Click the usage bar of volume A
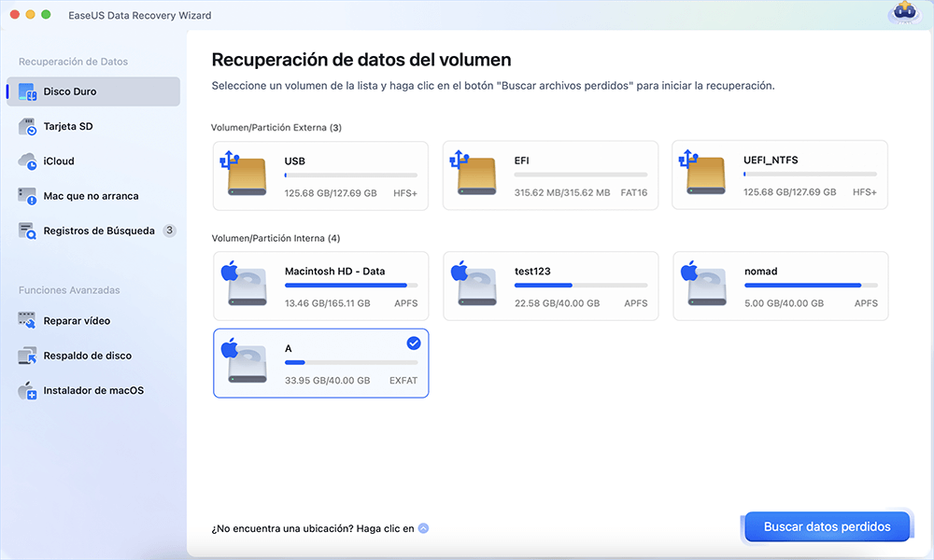This screenshot has width=934, height=560. click(x=351, y=362)
